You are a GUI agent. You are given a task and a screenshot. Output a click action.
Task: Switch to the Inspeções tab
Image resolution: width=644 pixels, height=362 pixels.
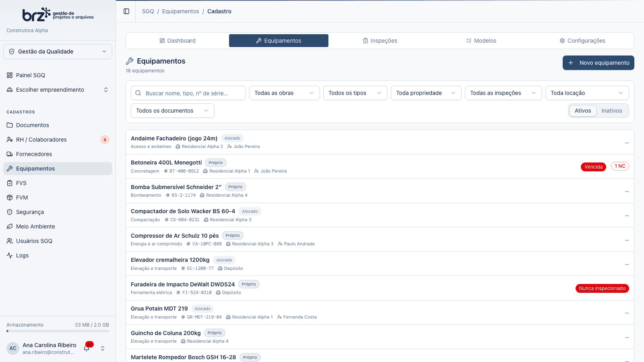point(380,41)
